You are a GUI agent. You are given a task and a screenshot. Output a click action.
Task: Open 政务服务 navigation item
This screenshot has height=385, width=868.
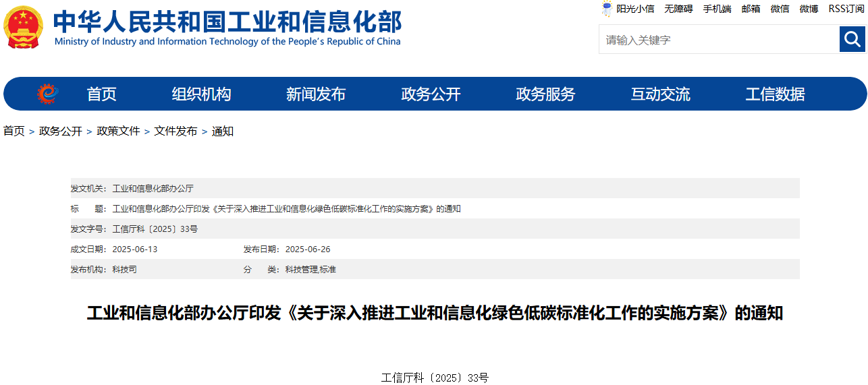point(545,94)
